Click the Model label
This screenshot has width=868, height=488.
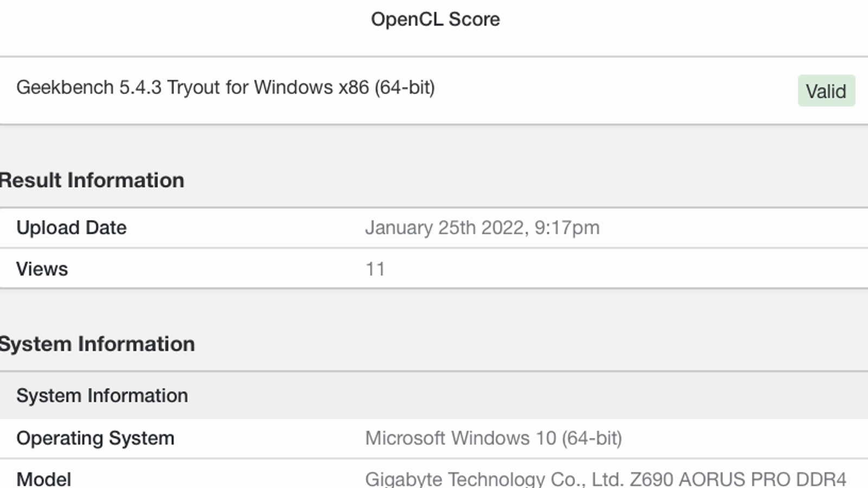tap(43, 479)
